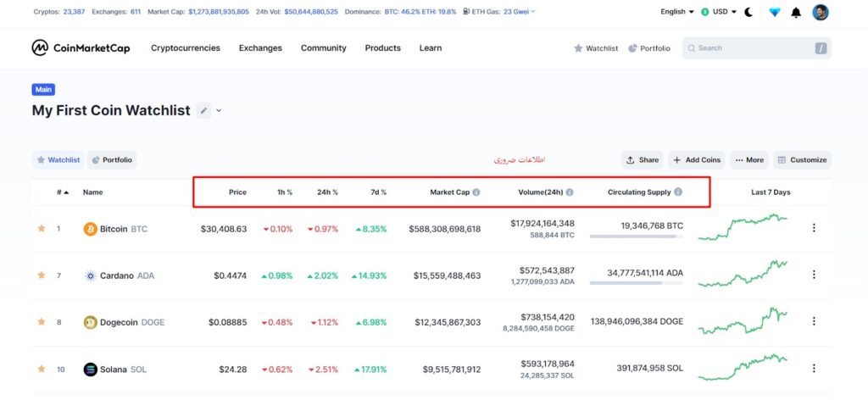Click Bitcoin circulating supply progress bar
The height and width of the screenshot is (406, 868).
pos(636,236)
